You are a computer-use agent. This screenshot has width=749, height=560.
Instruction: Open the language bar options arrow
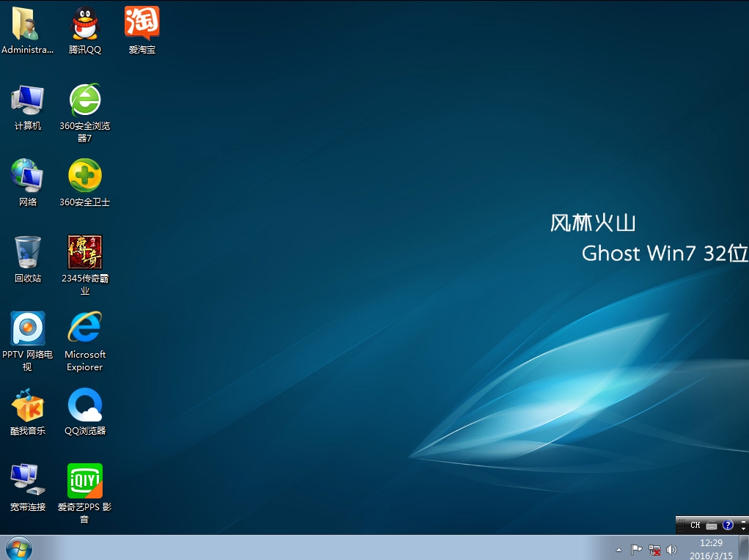pos(743,528)
